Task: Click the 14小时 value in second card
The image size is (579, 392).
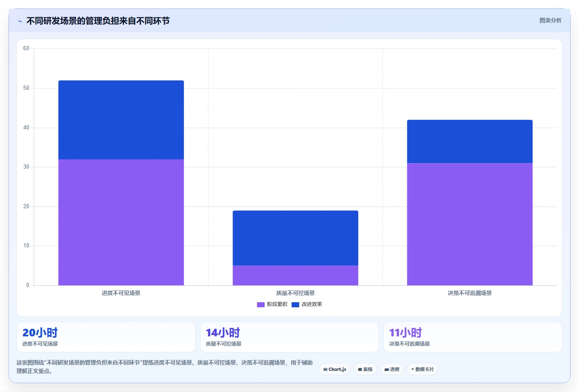Action: click(x=223, y=333)
